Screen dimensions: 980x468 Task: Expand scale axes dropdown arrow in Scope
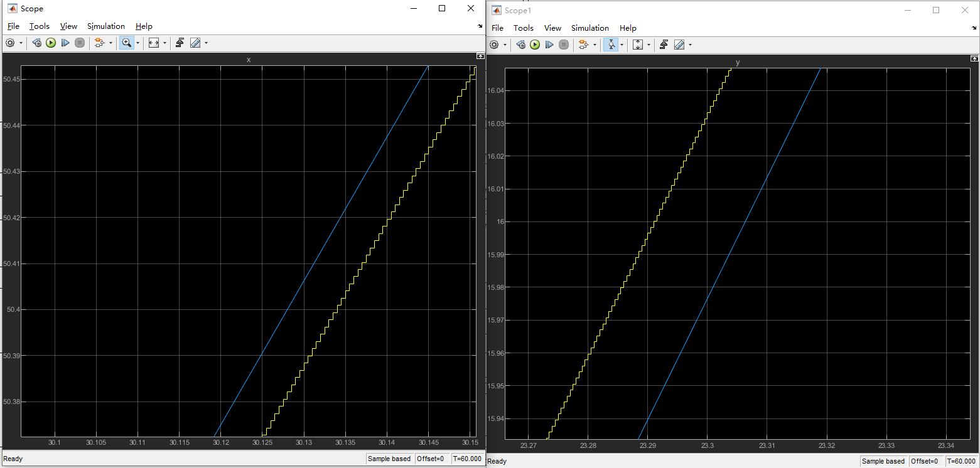[165, 43]
